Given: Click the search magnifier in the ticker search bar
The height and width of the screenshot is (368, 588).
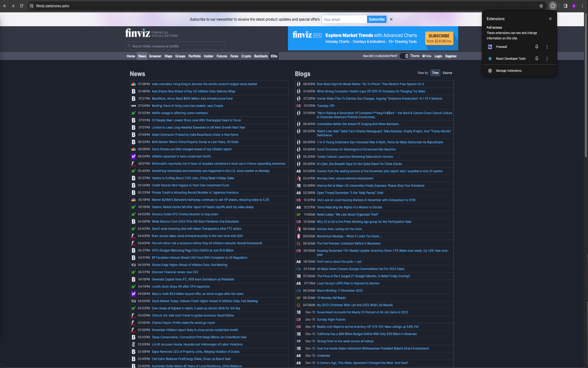Looking at the screenshot, I should [x=130, y=46].
